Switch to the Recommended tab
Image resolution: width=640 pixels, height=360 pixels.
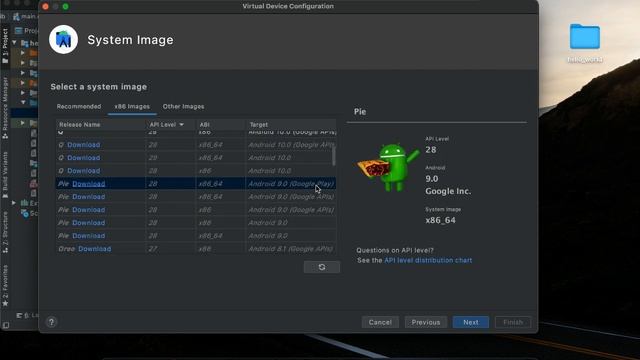(x=79, y=107)
